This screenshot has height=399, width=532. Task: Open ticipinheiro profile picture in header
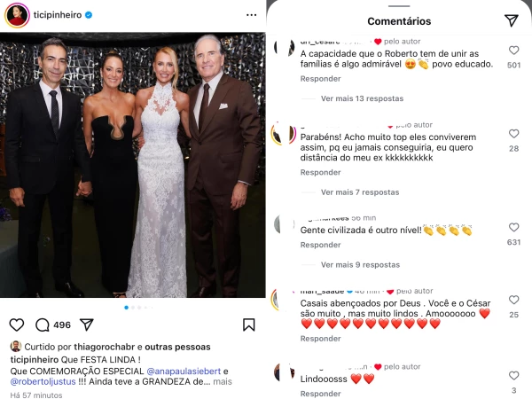(17, 16)
